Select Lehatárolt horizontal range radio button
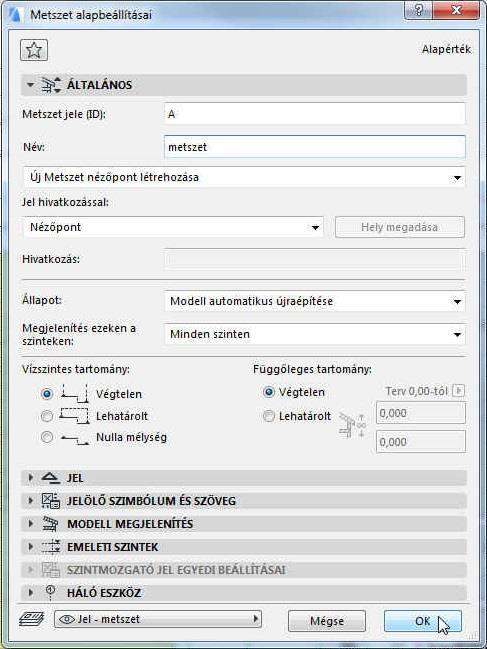The height and width of the screenshot is (649, 487). point(47,416)
